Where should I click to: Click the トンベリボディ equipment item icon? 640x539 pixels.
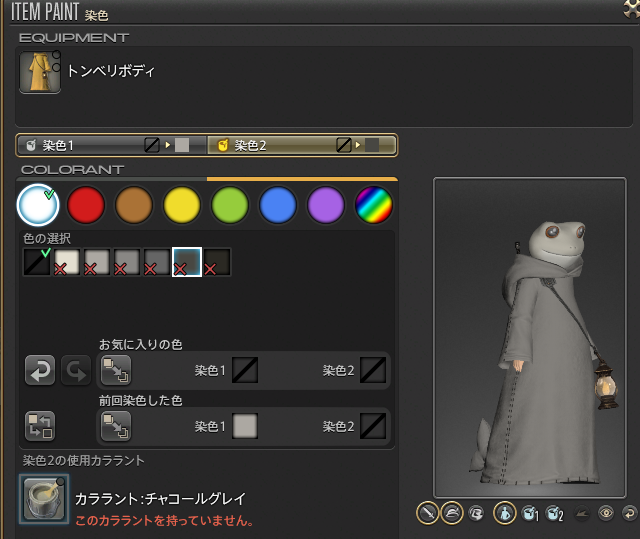40,73
